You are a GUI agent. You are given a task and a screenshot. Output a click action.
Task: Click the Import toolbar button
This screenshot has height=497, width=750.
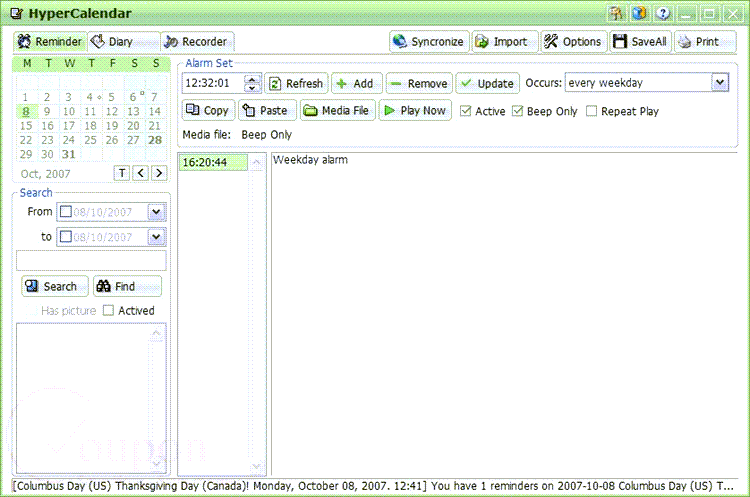pyautogui.click(x=504, y=42)
